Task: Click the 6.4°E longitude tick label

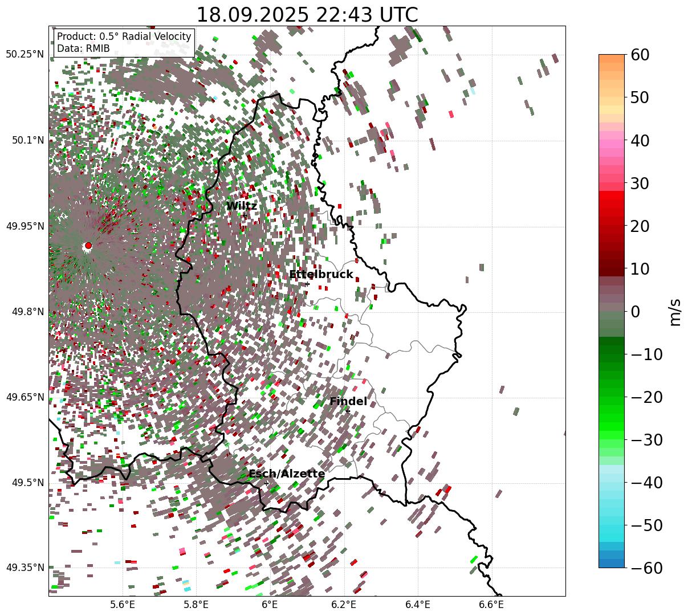Action: pos(418,605)
